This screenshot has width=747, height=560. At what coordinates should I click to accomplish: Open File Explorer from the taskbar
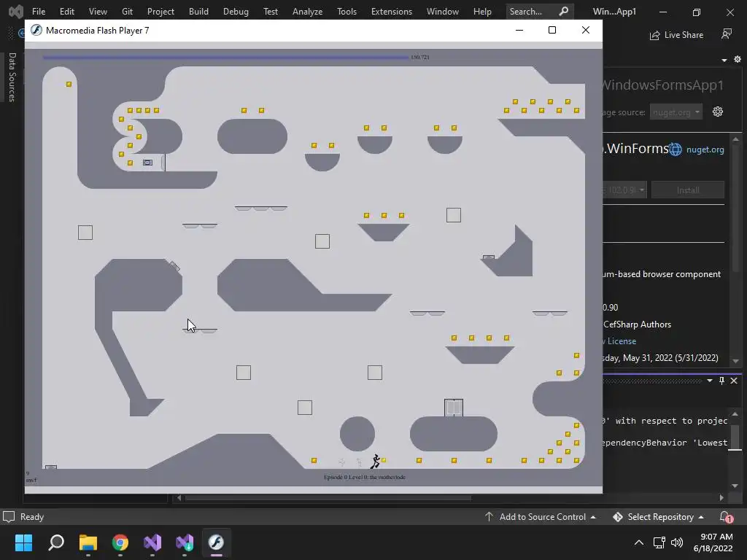(x=88, y=542)
